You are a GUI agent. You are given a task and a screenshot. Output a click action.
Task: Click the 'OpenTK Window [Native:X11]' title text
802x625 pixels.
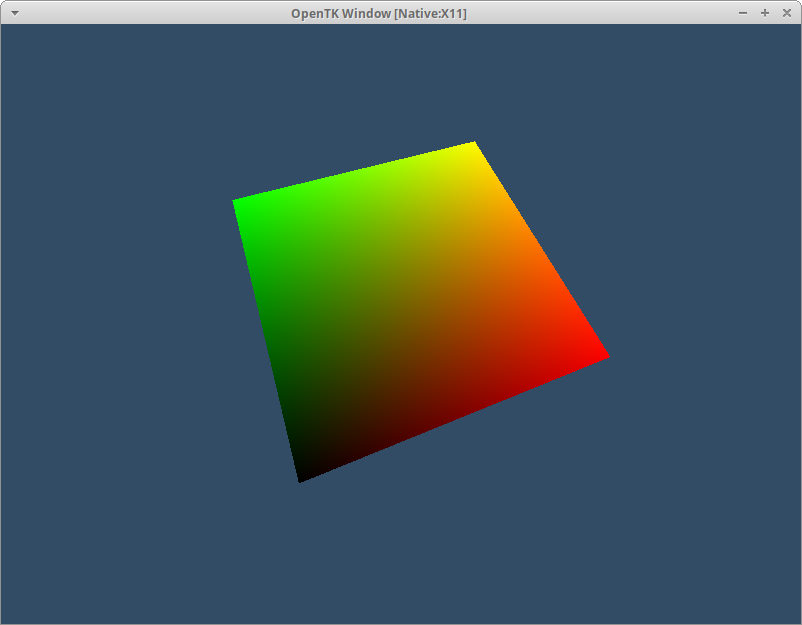379,14
